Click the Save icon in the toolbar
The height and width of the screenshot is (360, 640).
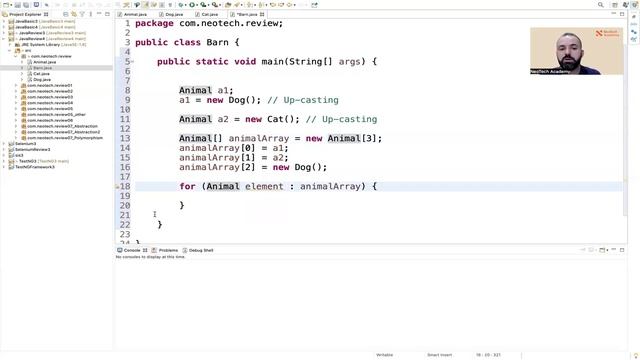[18, 5]
